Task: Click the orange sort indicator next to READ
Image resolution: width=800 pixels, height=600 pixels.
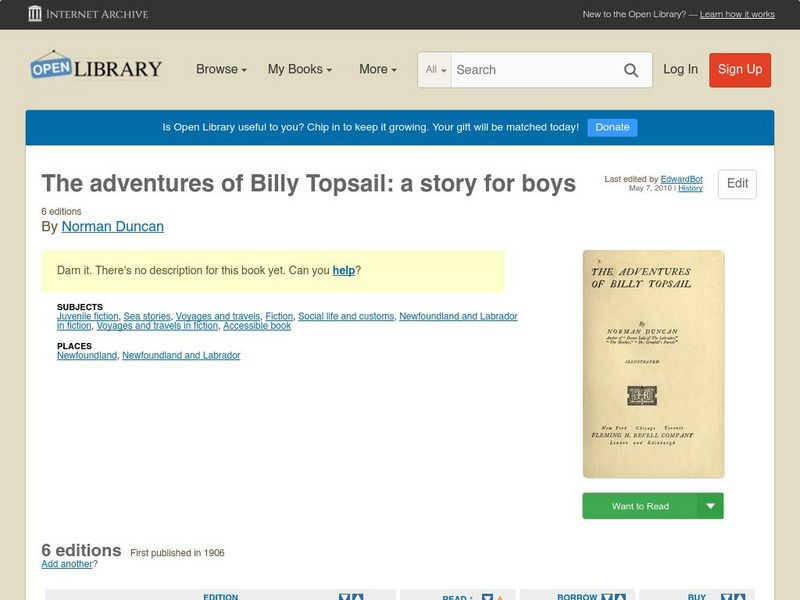Action: pyautogui.click(x=502, y=595)
